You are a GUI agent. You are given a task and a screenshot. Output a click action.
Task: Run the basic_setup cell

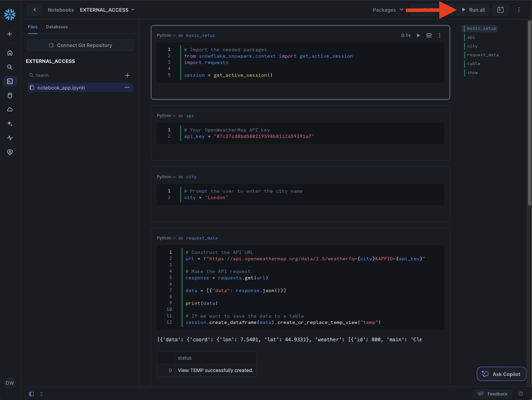point(418,35)
